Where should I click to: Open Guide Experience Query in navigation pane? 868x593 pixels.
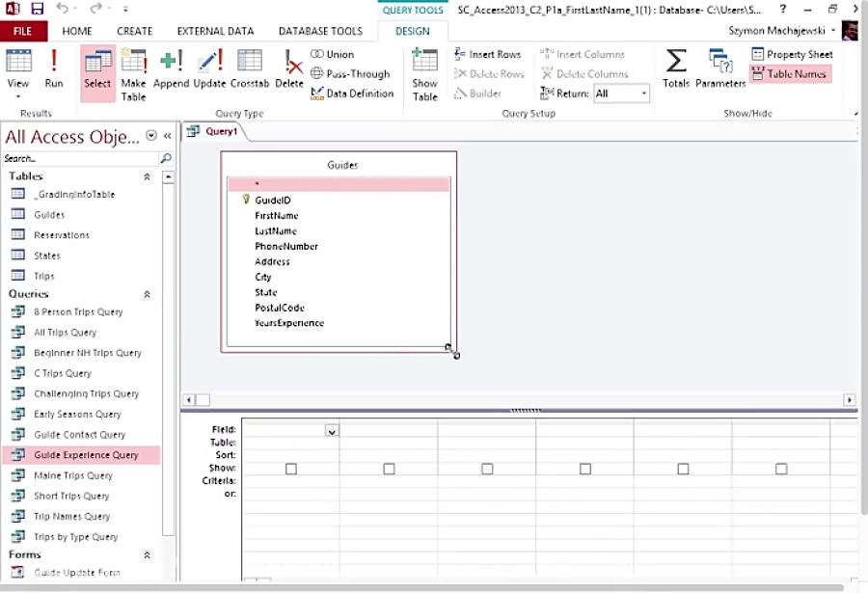[81, 455]
